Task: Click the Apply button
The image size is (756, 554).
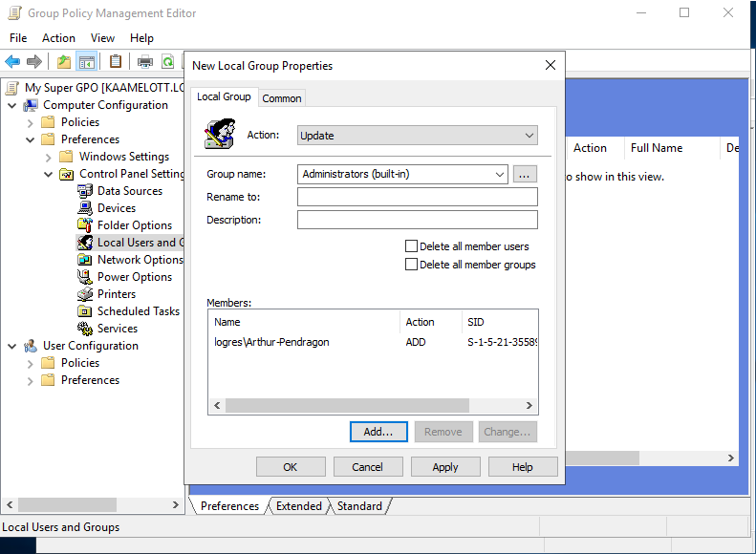Action: tap(445, 467)
